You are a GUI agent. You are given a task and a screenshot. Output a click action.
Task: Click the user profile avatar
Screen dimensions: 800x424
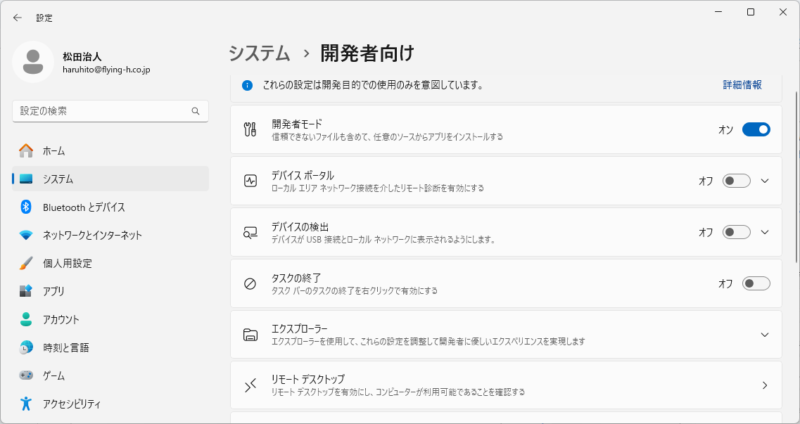[x=33, y=62]
